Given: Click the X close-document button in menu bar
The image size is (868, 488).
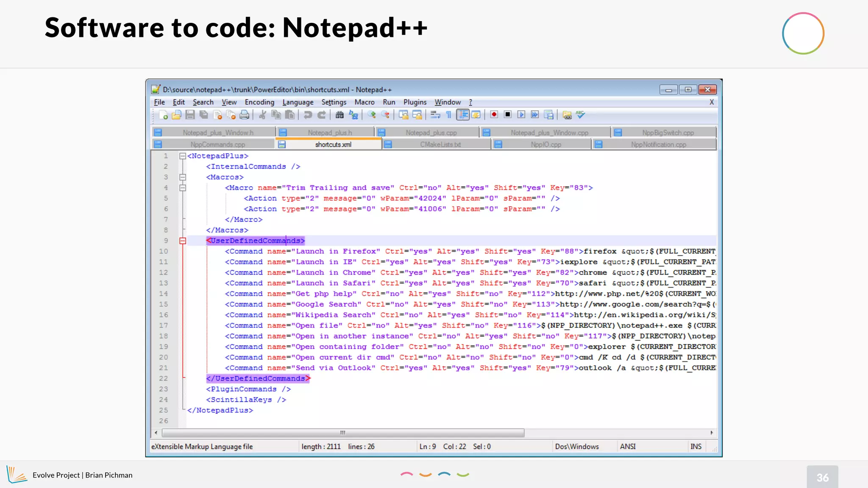Looking at the screenshot, I should (712, 102).
